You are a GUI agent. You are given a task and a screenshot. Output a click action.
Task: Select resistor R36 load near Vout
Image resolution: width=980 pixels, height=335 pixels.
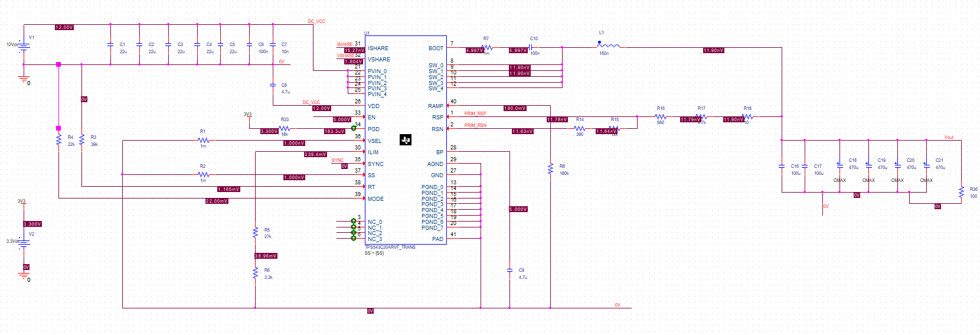(961, 192)
